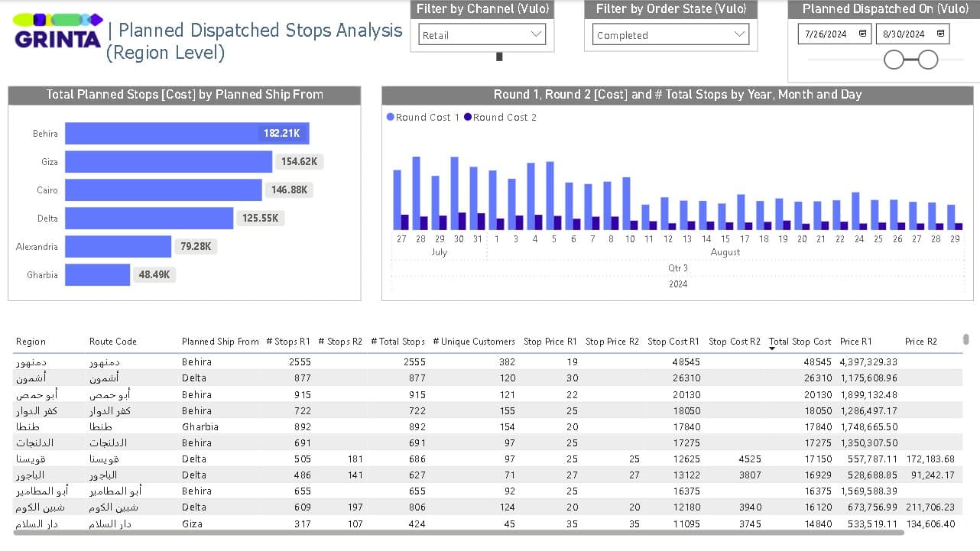
Task: Select the Giza bar 154.62K
Action: [x=168, y=161]
